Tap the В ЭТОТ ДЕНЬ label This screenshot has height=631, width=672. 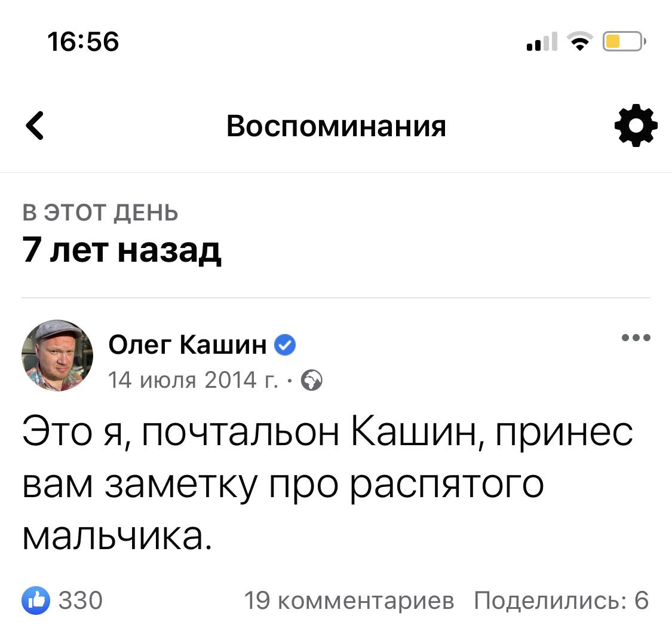pyautogui.click(x=100, y=213)
